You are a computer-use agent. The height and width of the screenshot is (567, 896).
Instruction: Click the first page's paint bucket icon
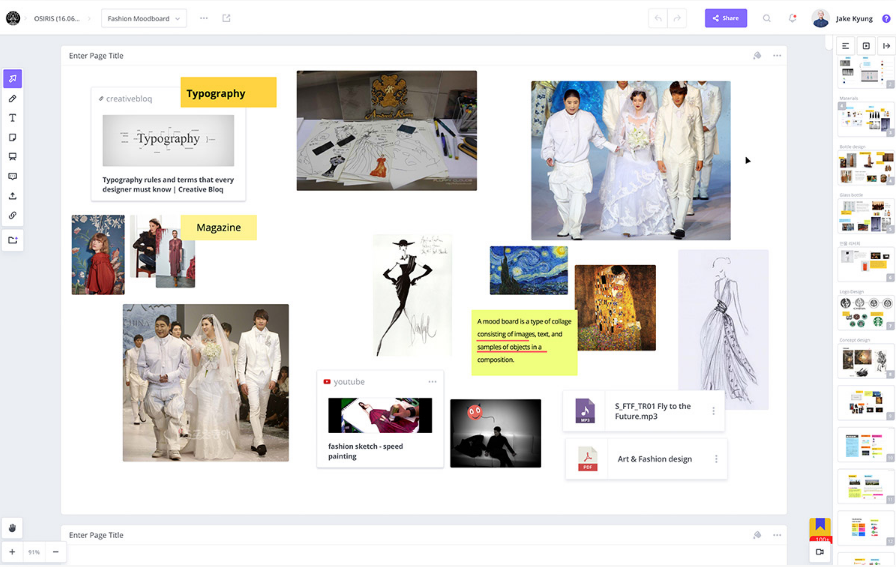pos(757,55)
